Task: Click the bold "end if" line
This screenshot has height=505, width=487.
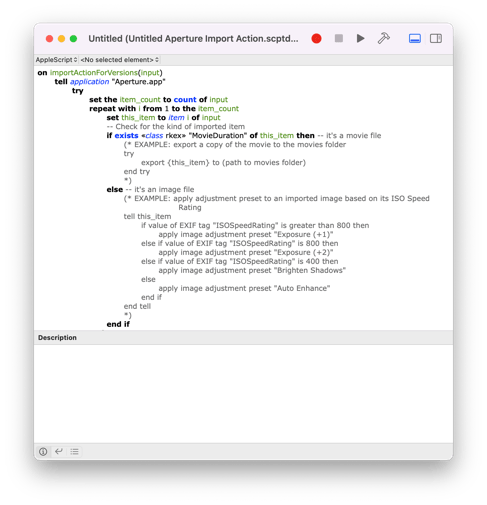Action: pos(118,324)
